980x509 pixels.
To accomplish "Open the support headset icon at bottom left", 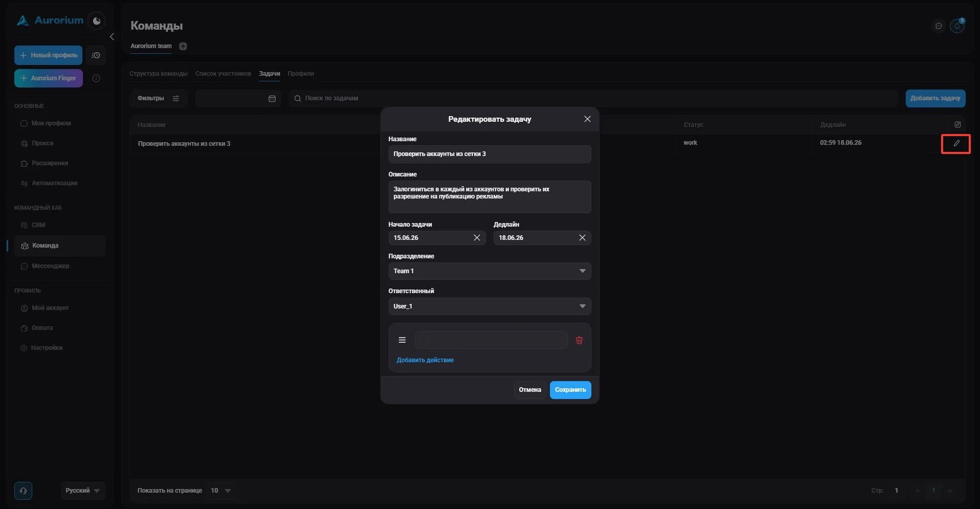I will pyautogui.click(x=23, y=491).
